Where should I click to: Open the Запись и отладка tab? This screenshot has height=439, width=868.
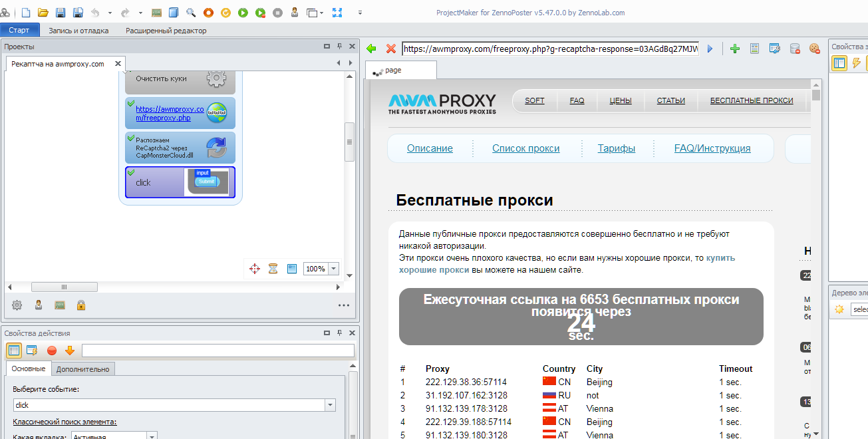click(78, 31)
